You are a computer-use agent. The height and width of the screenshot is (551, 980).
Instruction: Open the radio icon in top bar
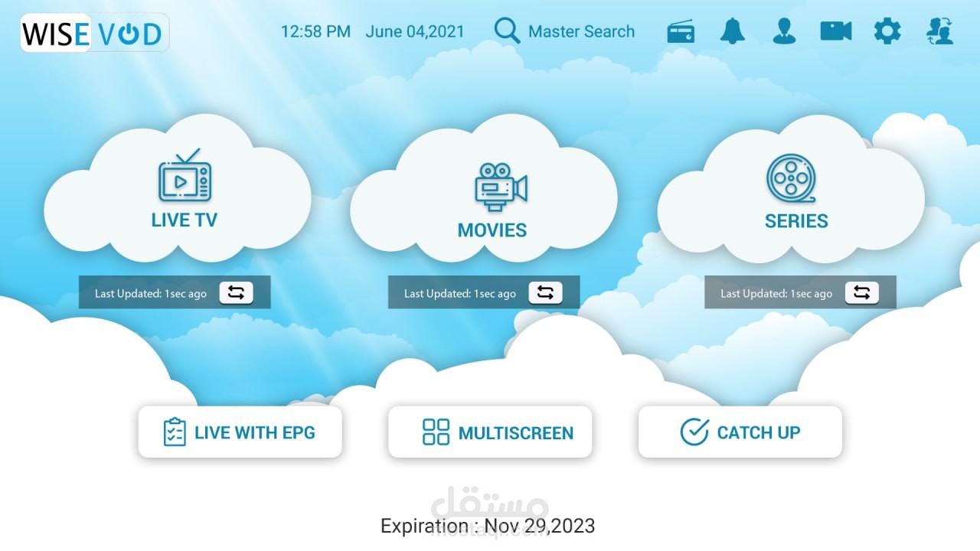click(x=681, y=32)
